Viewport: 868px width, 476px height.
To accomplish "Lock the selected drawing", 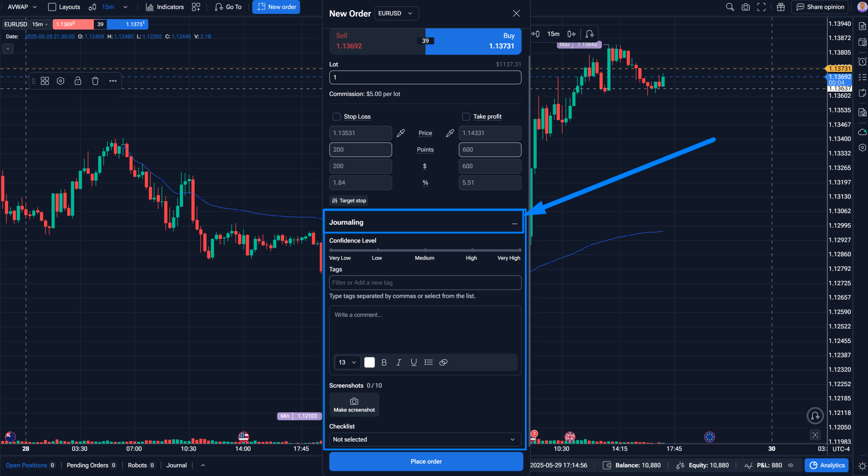I will [78, 81].
